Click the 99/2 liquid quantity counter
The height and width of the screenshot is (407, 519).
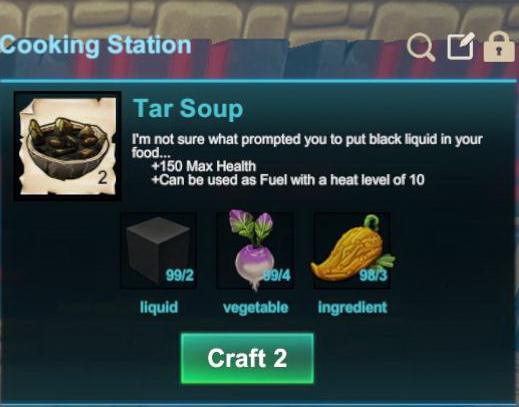pyautogui.click(x=180, y=275)
